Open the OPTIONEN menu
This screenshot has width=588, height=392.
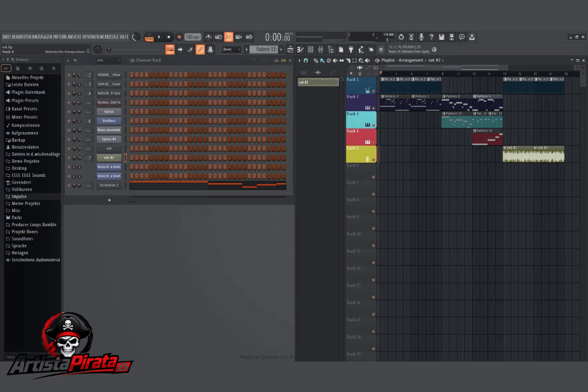tap(90, 37)
